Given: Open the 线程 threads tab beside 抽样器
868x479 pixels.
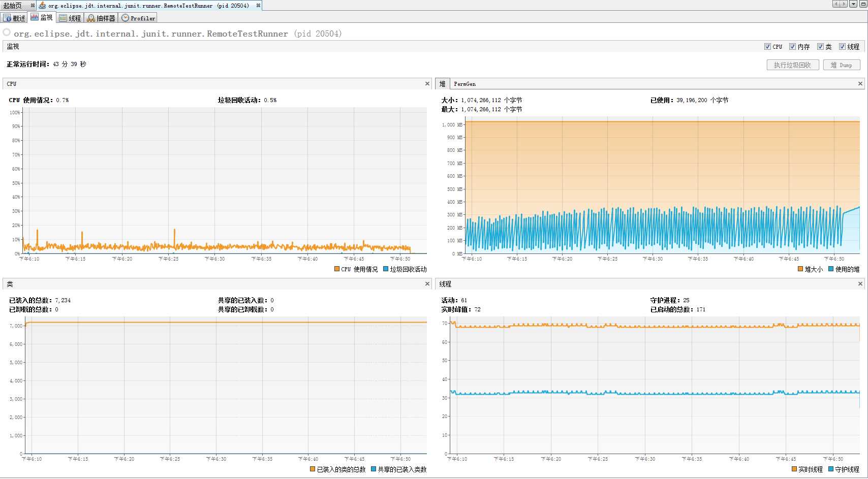Looking at the screenshot, I should pyautogui.click(x=70, y=18).
